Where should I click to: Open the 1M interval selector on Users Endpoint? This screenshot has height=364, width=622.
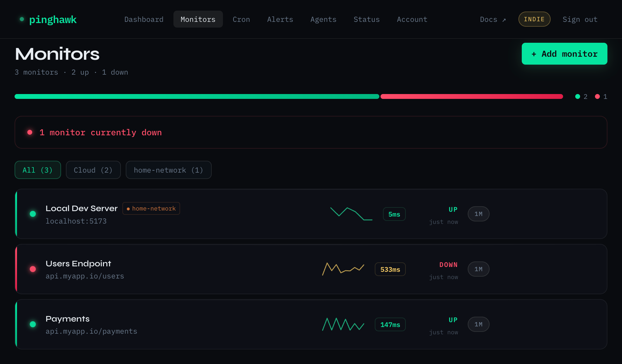tap(478, 269)
